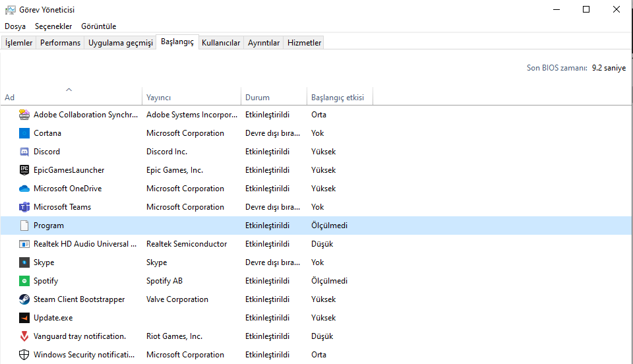The height and width of the screenshot is (364, 633).
Task: Click publisher Riot Games, Inc.
Action: (174, 336)
